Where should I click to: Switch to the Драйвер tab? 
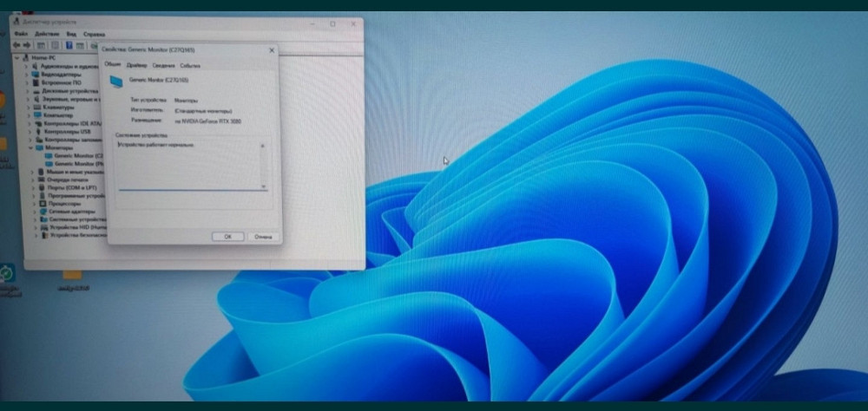(136, 65)
